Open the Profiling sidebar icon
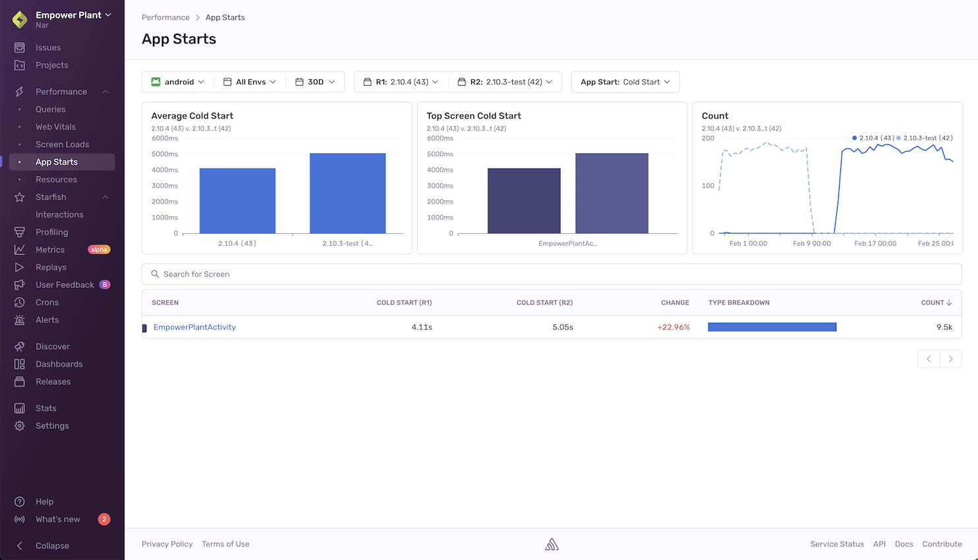Image resolution: width=978 pixels, height=560 pixels. (20, 232)
